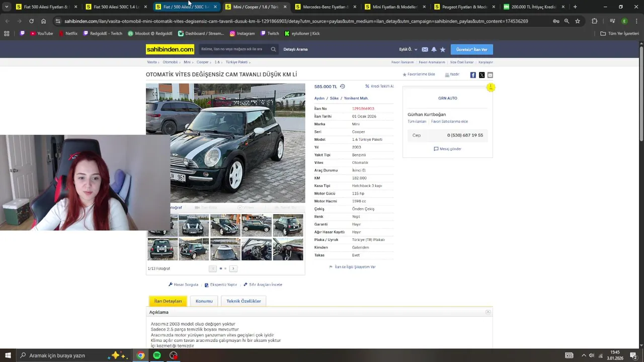Select the İlan Detayları tab
The height and width of the screenshot is (362, 644).
[x=168, y=301]
